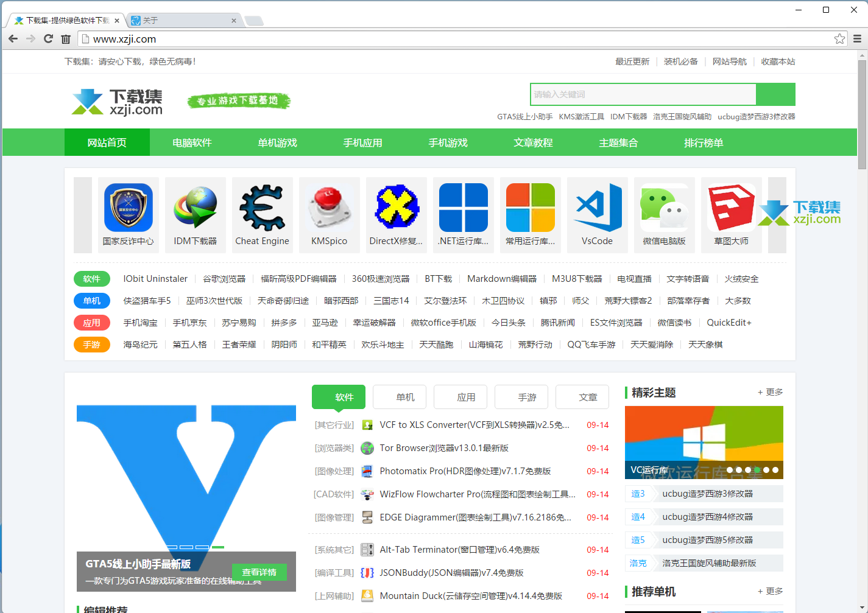Click the GTA5线上小助手 hot search link
This screenshot has height=613, width=868.
click(x=525, y=116)
